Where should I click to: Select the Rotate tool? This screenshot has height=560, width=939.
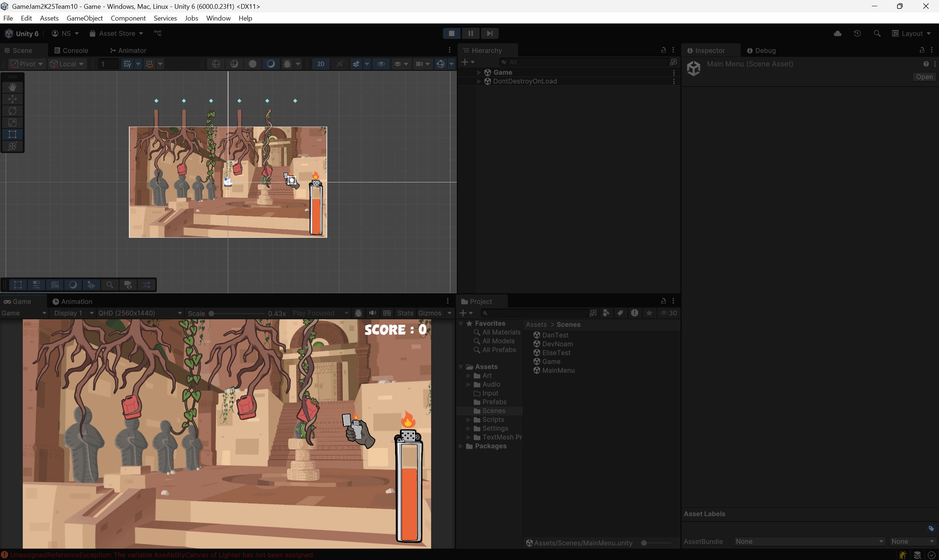pos(12,110)
